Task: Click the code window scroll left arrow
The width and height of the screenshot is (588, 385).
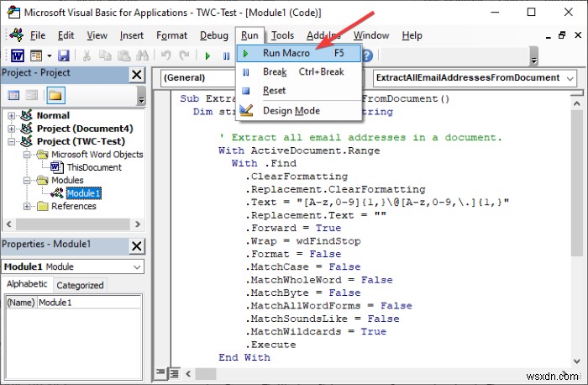Action: (188, 374)
